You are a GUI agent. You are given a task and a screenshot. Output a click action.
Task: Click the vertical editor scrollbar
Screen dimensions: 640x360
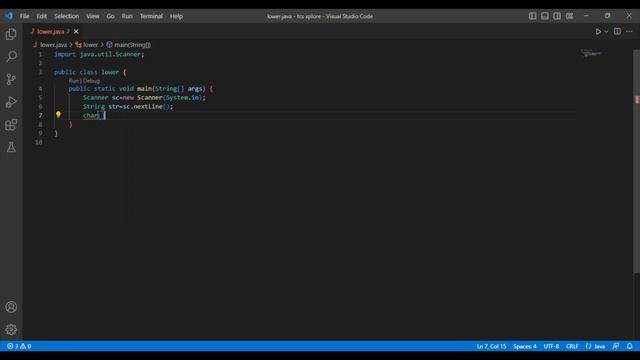pos(636,161)
